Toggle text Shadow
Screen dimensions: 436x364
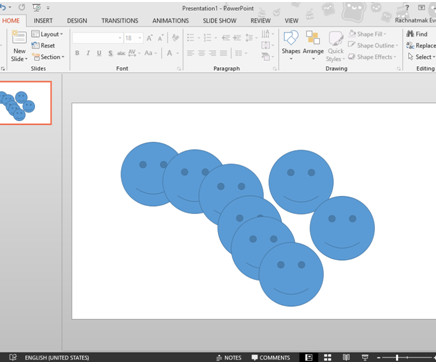(x=110, y=53)
